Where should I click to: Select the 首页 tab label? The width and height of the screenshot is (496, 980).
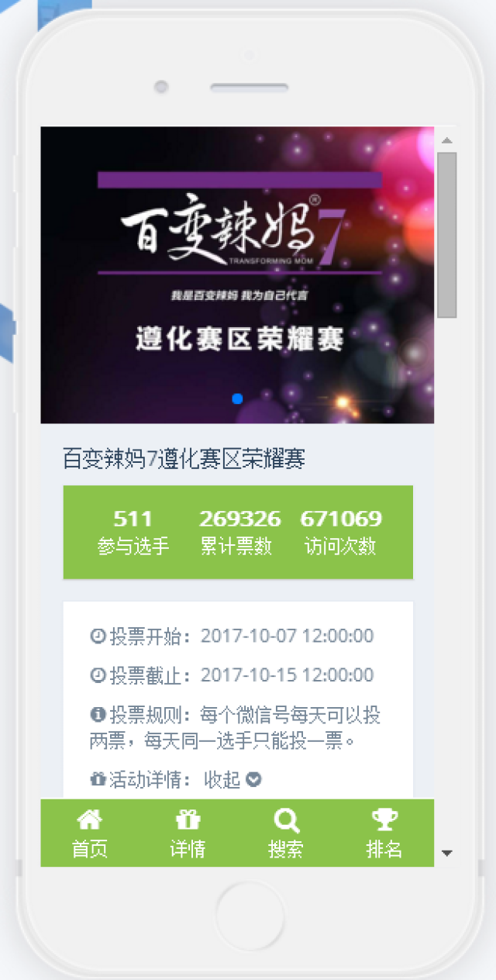pyautogui.click(x=90, y=848)
